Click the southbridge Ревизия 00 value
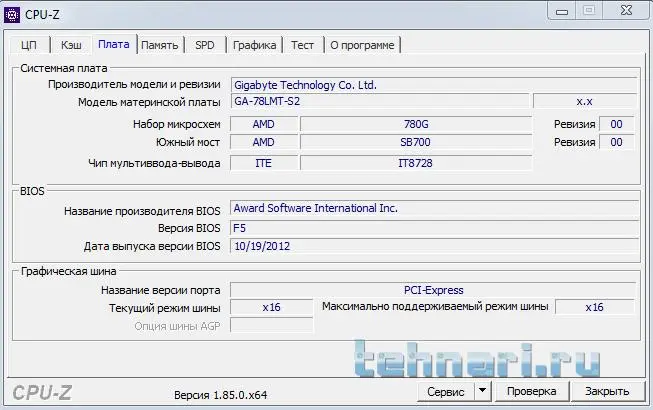Viewport: 653px width, 410px height. [616, 142]
